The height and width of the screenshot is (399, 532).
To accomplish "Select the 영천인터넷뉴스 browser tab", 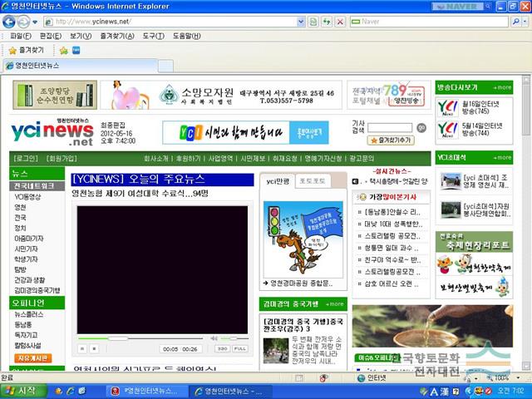I will pos(81,66).
